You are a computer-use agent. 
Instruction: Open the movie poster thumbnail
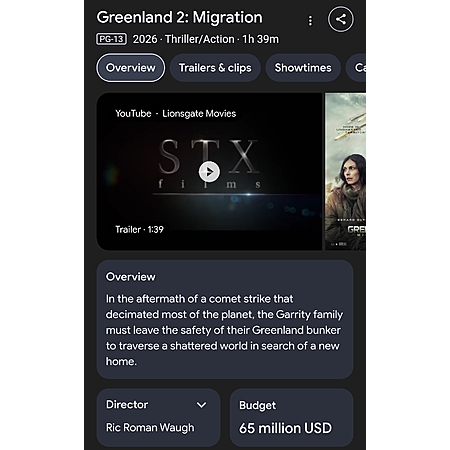click(345, 172)
